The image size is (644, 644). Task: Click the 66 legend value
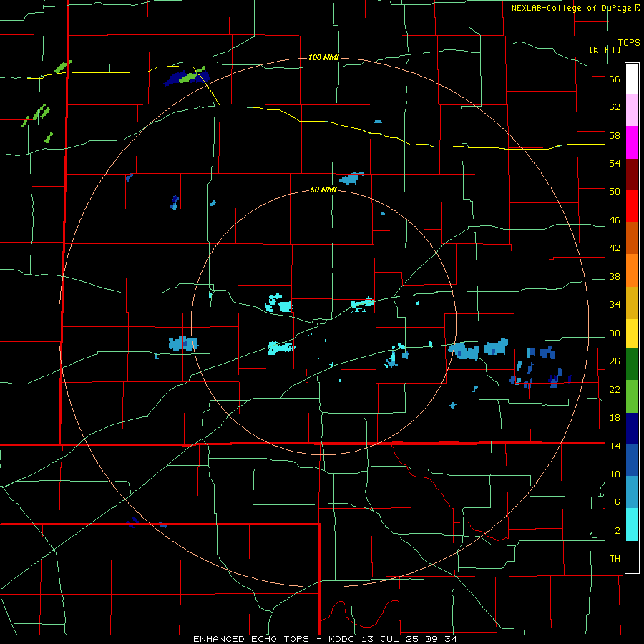pos(615,79)
